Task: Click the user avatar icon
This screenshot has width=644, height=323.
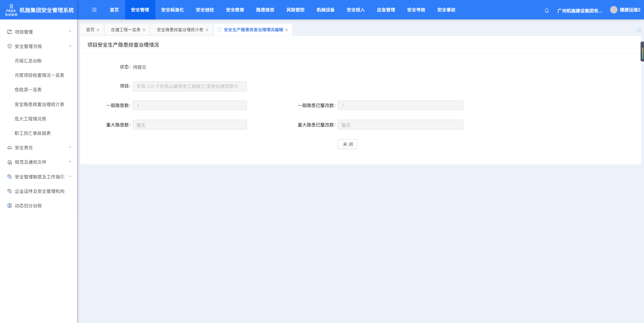Action: coord(613,10)
